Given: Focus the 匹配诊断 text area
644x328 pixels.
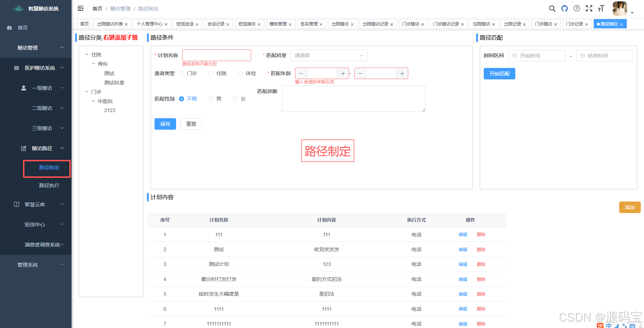Looking at the screenshot, I should click(354, 98).
